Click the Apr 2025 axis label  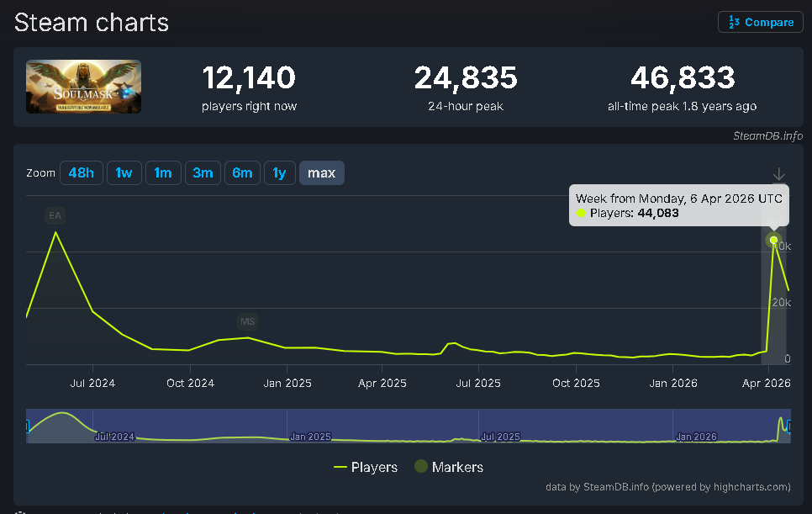[x=382, y=384]
